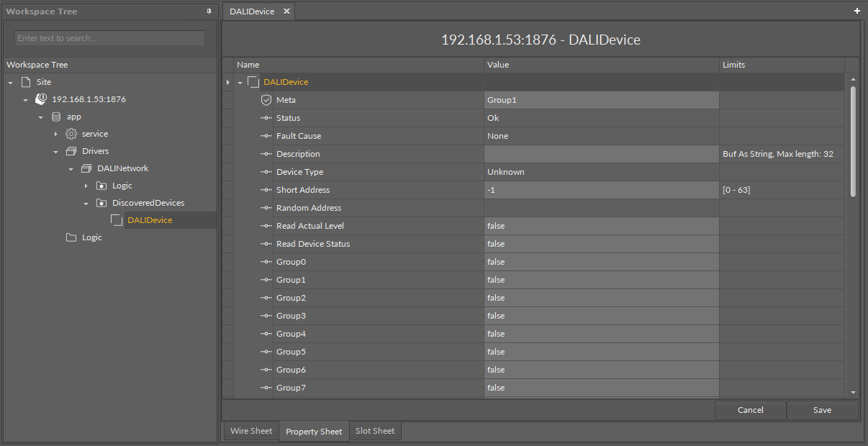
Task: Click the device icon beside 192.168.1.53:1876 node
Action: pos(41,99)
